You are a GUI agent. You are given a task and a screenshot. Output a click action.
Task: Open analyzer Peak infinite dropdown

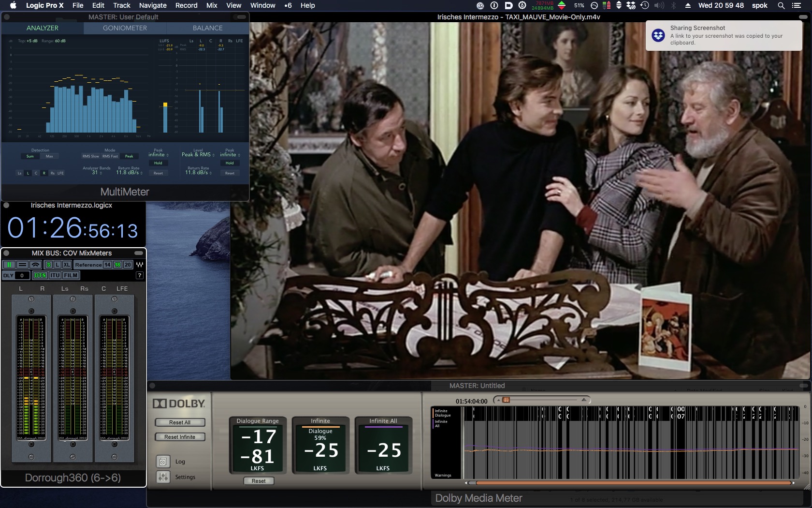(x=159, y=155)
